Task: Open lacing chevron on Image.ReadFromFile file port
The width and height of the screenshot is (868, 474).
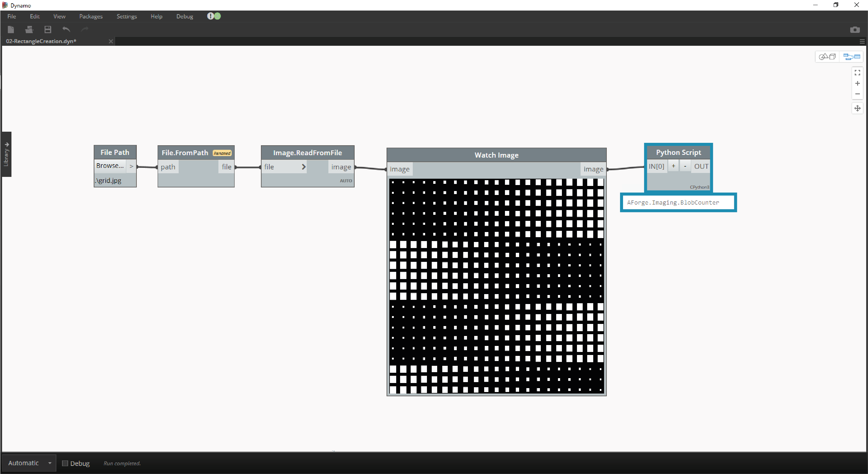Action: 304,167
